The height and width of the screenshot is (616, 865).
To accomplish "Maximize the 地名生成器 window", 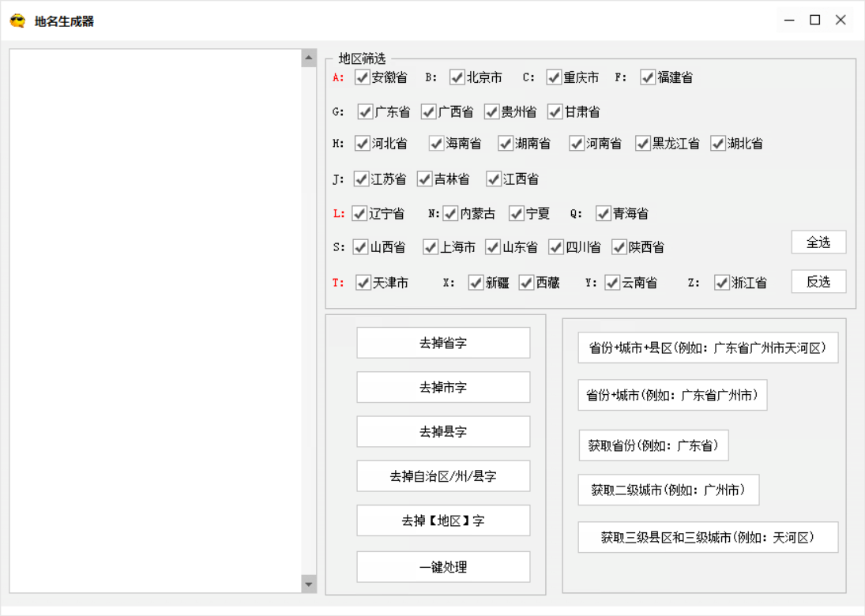I will (x=814, y=21).
